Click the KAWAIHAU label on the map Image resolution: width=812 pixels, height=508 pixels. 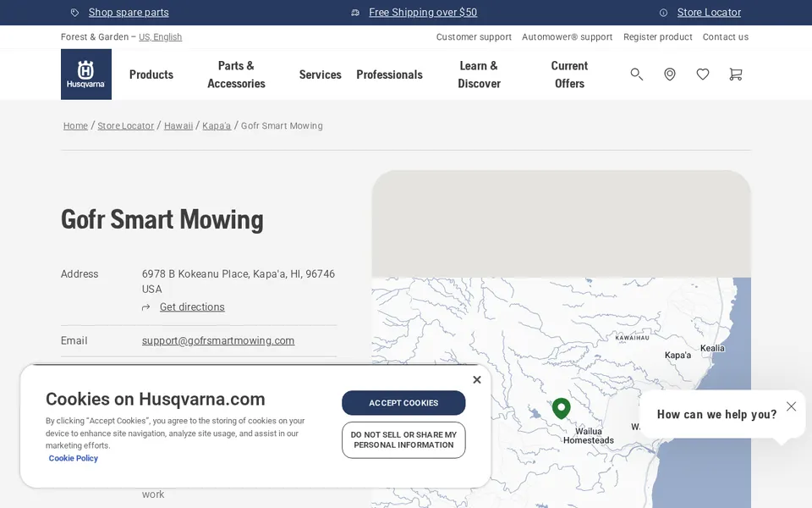pos(633,338)
